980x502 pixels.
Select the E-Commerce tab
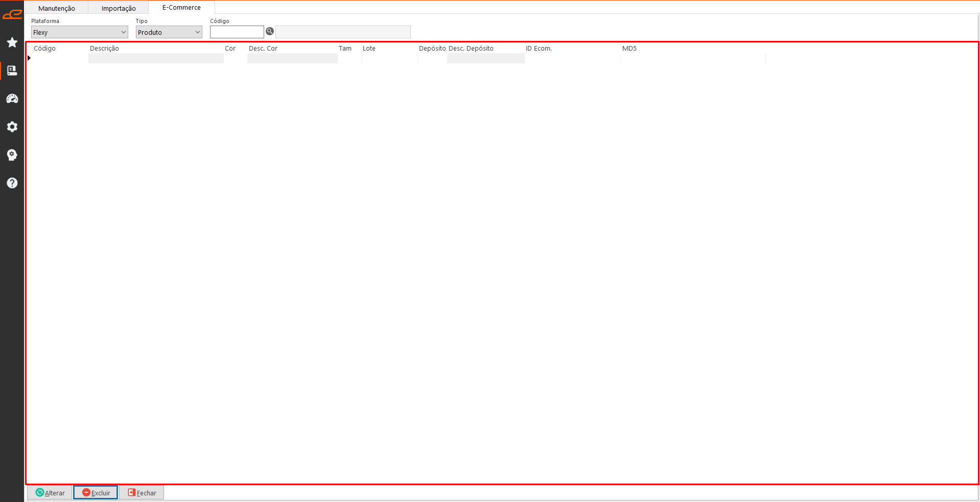click(x=181, y=8)
